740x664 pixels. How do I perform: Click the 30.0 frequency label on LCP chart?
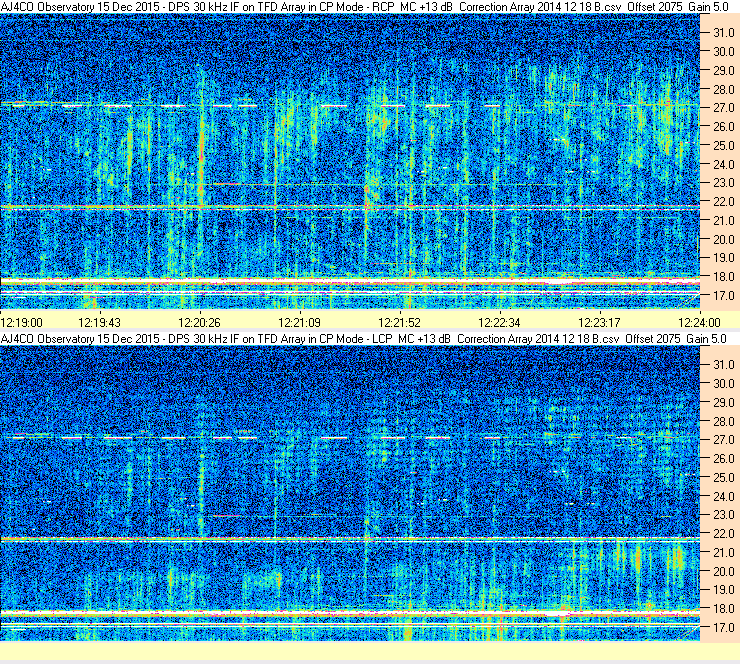[723, 383]
